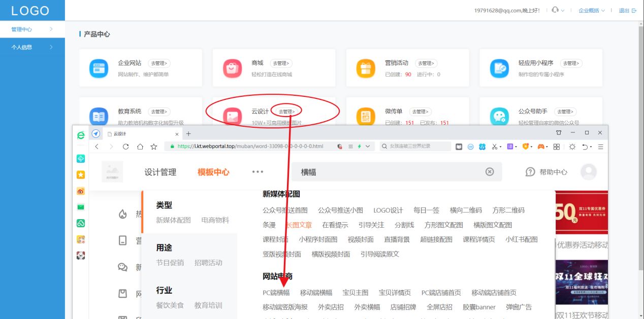
Task: Expand the 企业概括 dropdown
Action: click(592, 10)
